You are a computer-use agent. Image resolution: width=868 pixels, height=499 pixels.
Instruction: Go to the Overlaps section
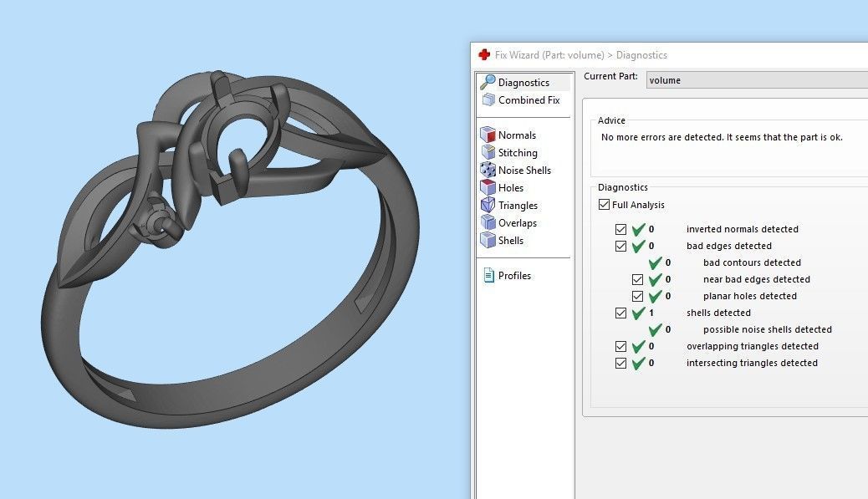[x=517, y=223]
